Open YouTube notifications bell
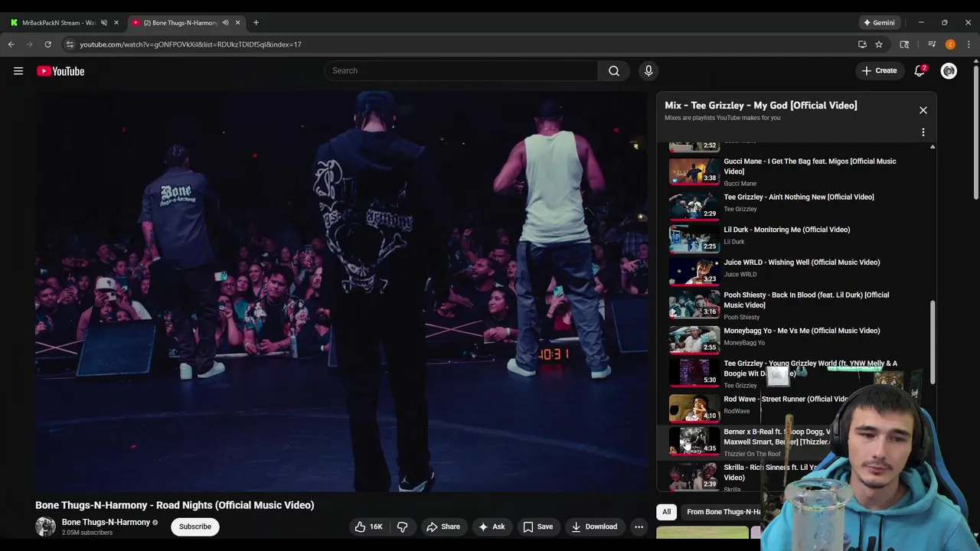 pyautogui.click(x=920, y=71)
